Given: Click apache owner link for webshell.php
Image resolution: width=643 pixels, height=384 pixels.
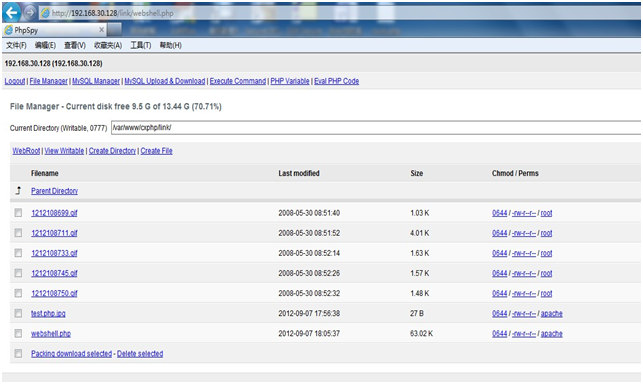Looking at the screenshot, I should (552, 334).
